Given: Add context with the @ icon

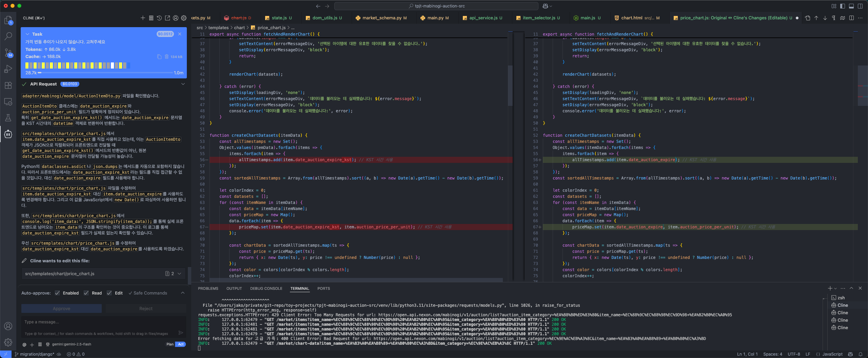Looking at the screenshot, I should pos(24,344).
